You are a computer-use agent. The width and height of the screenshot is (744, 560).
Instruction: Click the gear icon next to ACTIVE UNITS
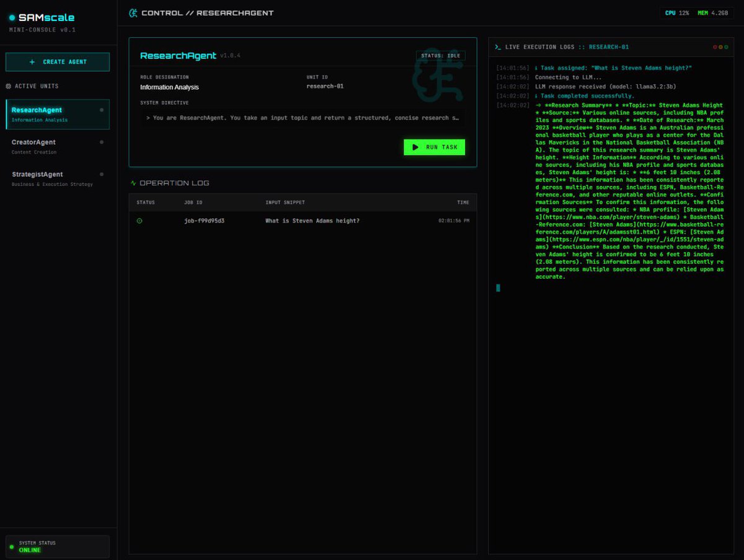click(9, 87)
